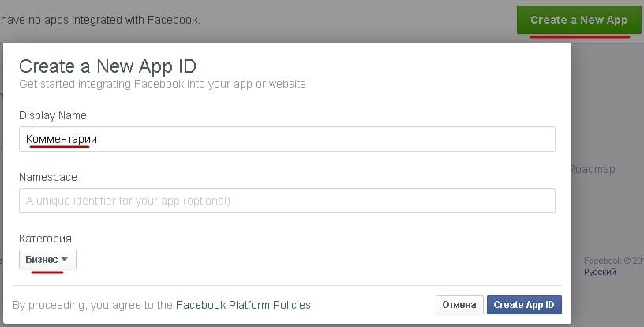644x327 pixels.
Task: Click the Create App ID button
Action: (524, 305)
